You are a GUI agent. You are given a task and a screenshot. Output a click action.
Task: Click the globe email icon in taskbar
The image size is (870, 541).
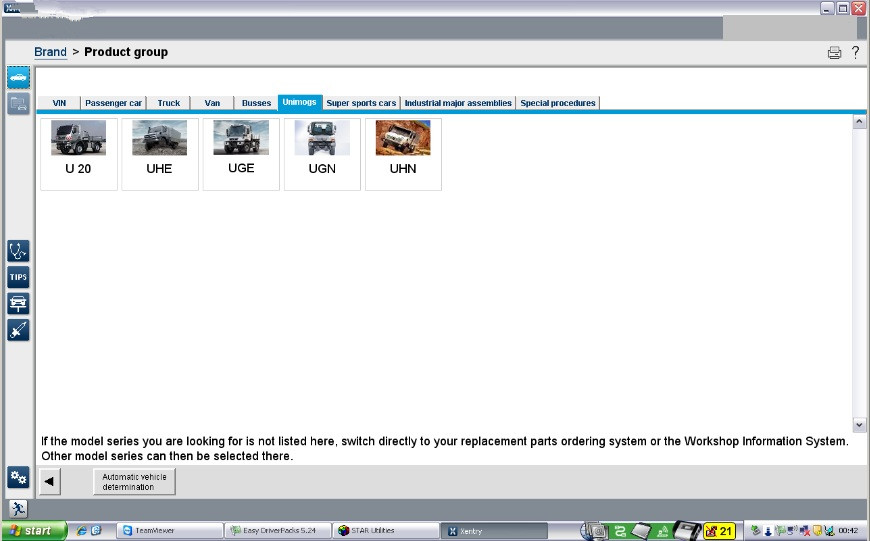594,531
